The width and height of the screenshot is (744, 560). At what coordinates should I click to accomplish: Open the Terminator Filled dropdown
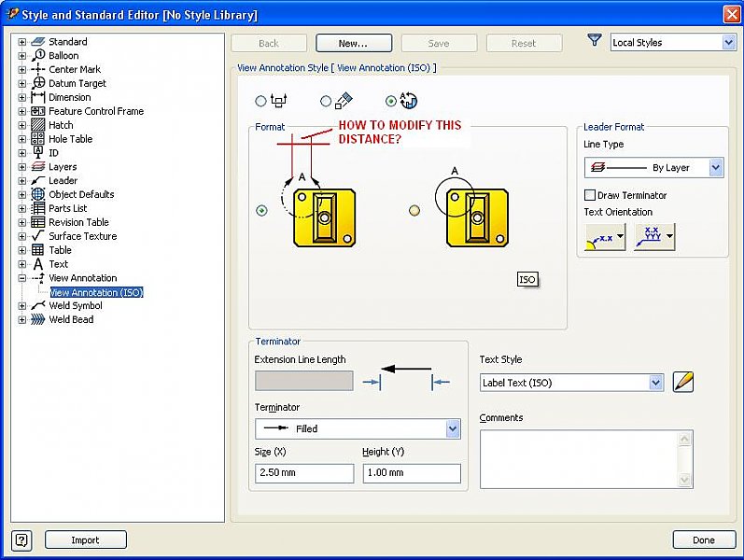tap(453, 429)
